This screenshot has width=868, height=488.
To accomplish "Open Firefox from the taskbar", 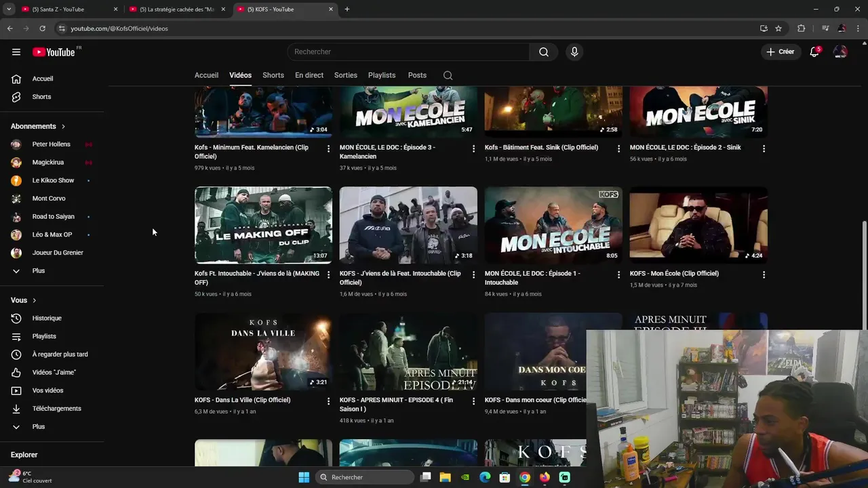I will 545,477.
